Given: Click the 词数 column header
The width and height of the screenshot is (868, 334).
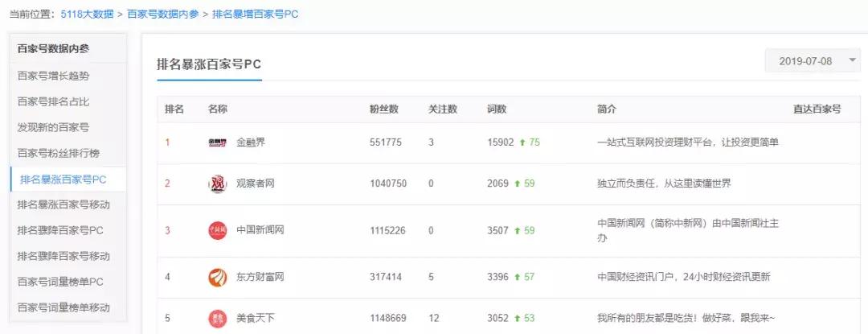Looking at the screenshot, I should click(x=497, y=109).
